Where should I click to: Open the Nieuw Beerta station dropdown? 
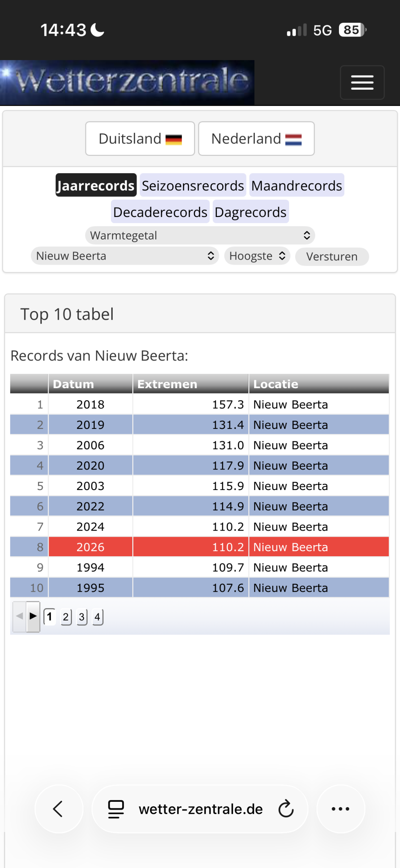coord(125,256)
